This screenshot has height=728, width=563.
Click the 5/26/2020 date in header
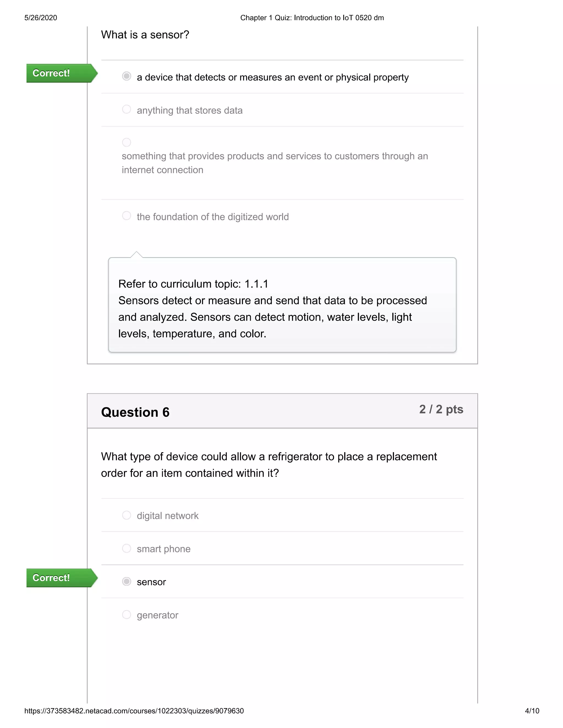(x=41, y=18)
